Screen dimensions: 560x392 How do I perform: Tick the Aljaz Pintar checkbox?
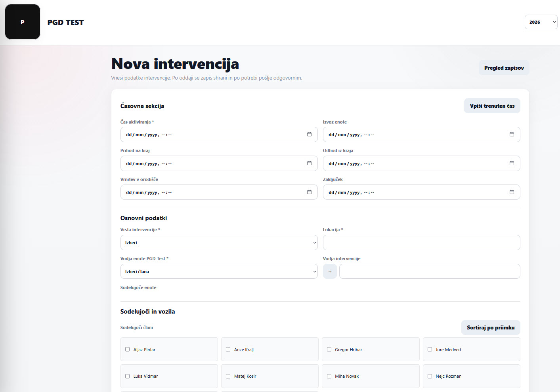click(128, 349)
